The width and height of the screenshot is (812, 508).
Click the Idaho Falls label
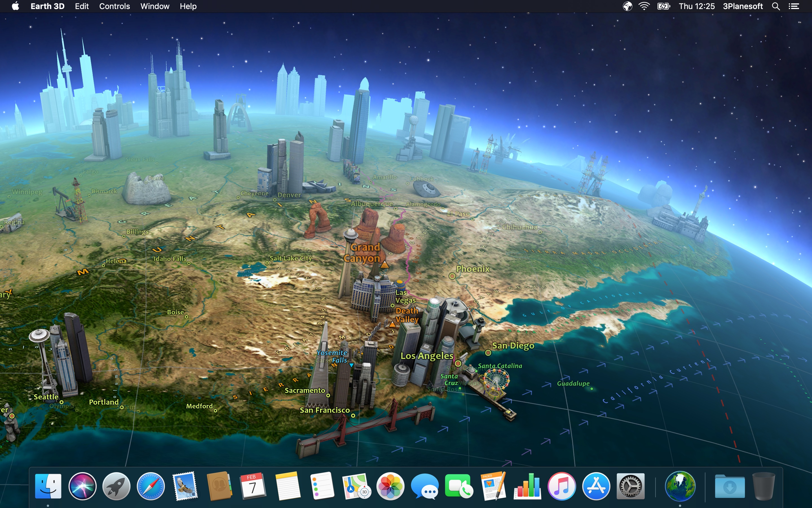(169, 259)
